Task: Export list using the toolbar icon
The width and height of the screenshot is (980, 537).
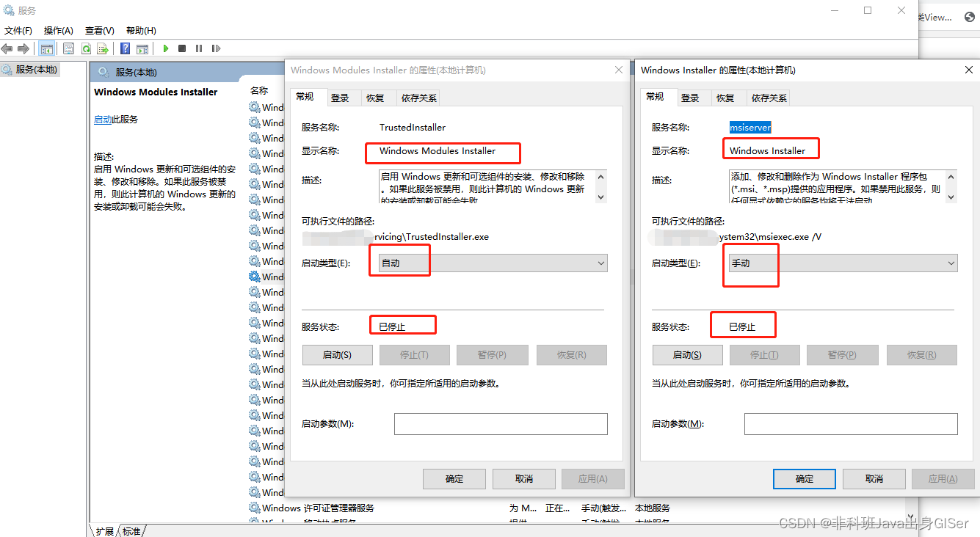Action: pyautogui.click(x=103, y=48)
